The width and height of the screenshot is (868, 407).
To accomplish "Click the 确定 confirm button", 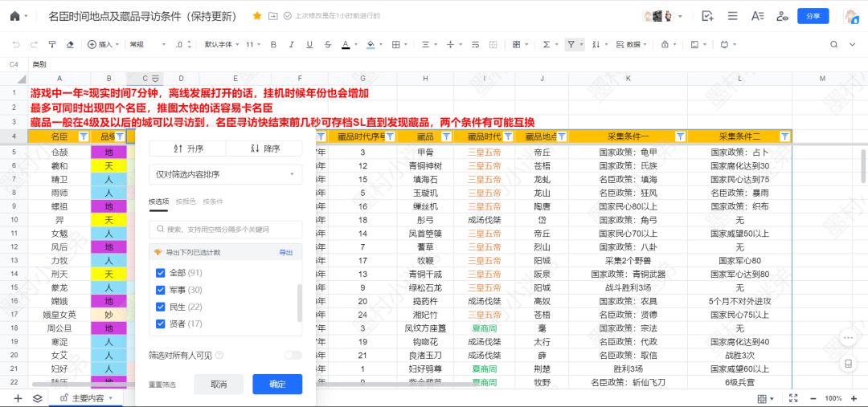I will 277,385.
